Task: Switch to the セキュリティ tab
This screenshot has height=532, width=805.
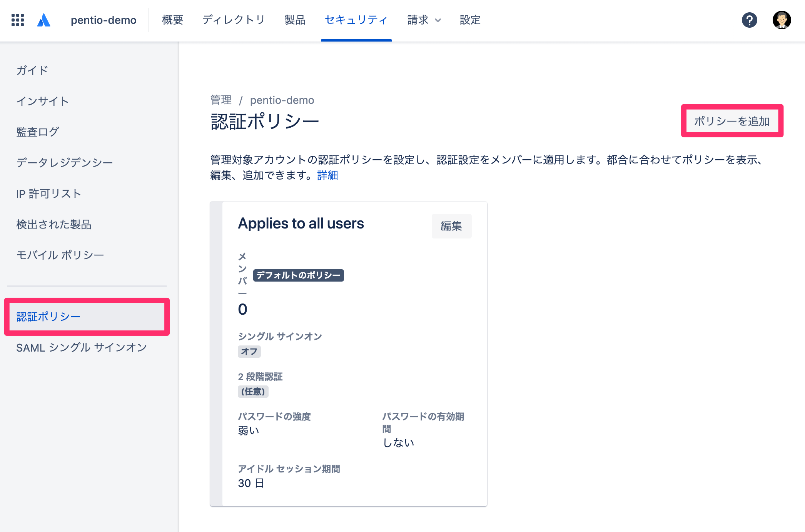Action: pos(356,20)
